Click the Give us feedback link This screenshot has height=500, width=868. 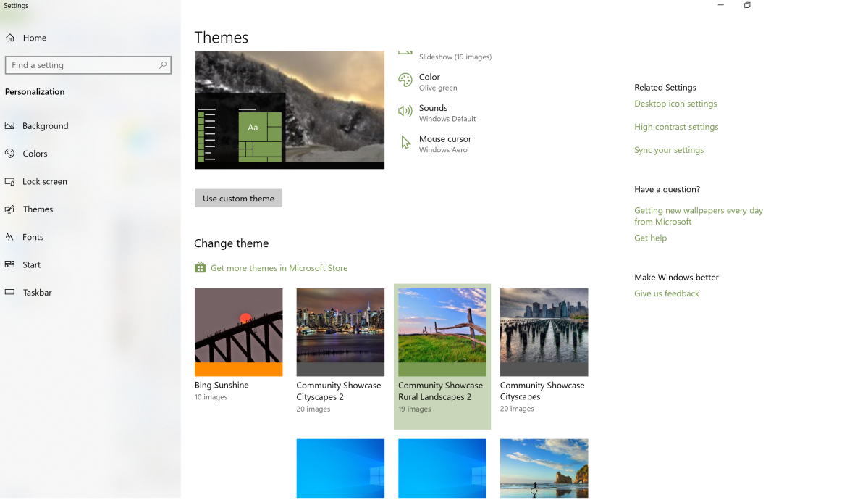[x=666, y=293]
